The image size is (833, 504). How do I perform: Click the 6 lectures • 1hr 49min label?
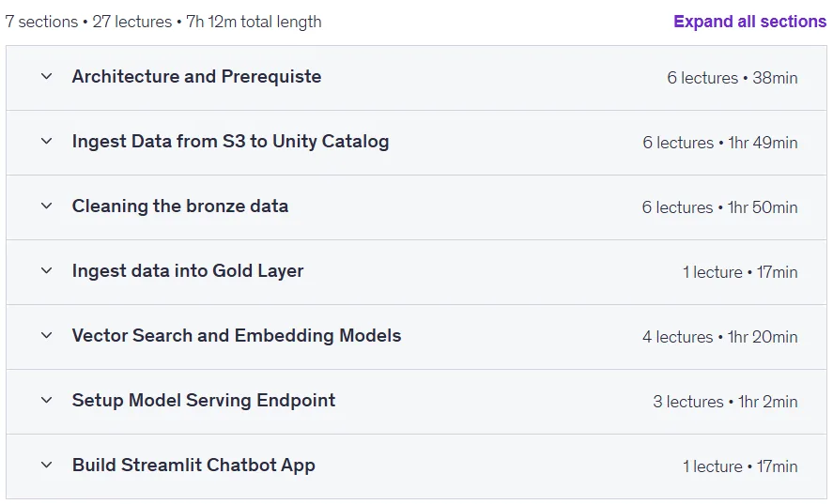tap(720, 143)
